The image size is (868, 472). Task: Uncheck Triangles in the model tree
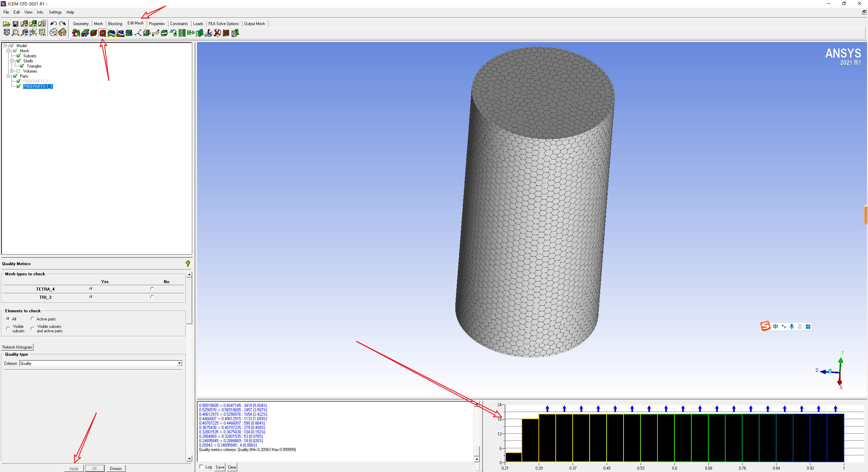22,66
